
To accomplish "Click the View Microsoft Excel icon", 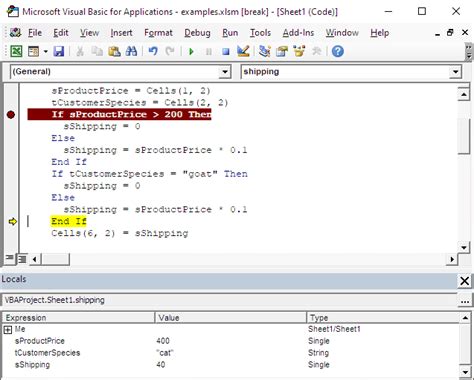I will click(x=16, y=51).
